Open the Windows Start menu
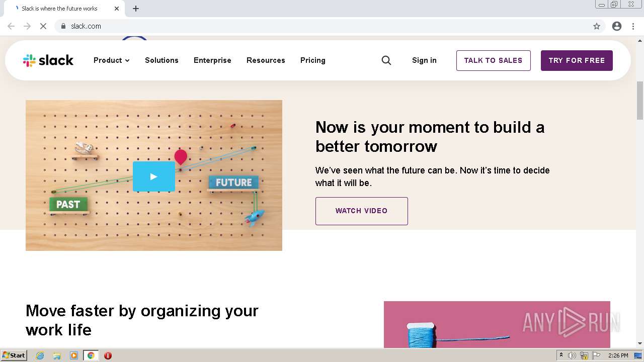 click(x=14, y=355)
